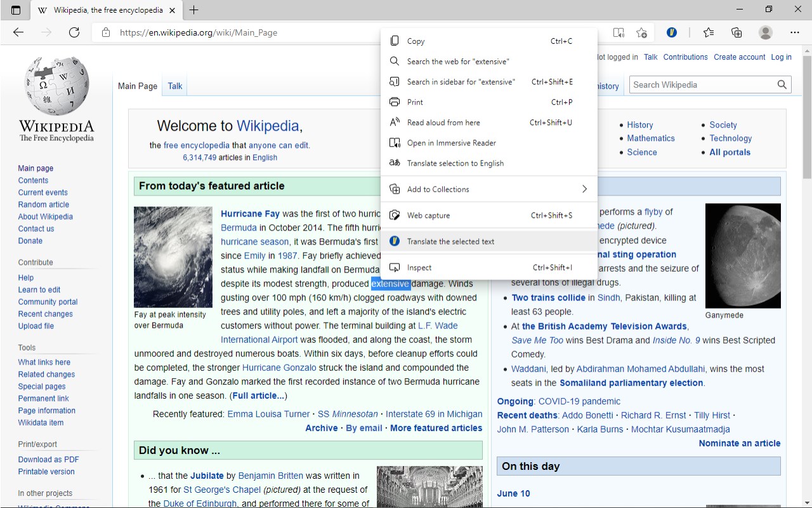This screenshot has height=508, width=812.
Task: Open the Donate sidebar link
Action: pyautogui.click(x=30, y=241)
